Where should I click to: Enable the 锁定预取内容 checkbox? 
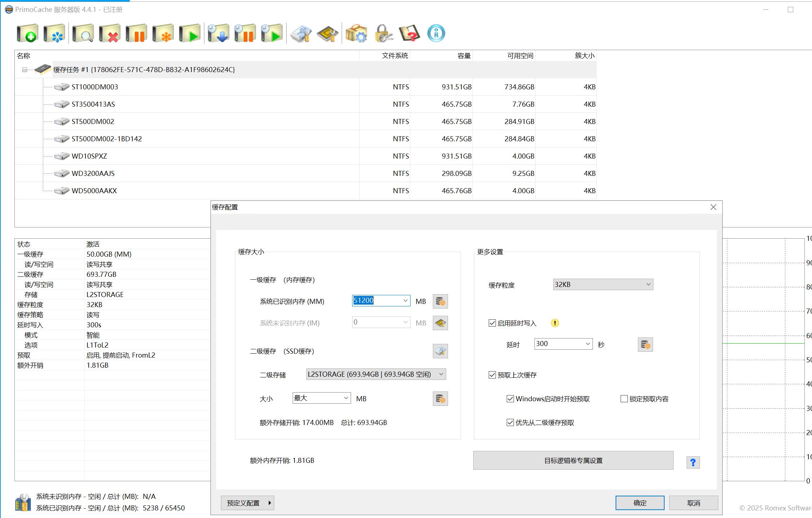pos(624,399)
